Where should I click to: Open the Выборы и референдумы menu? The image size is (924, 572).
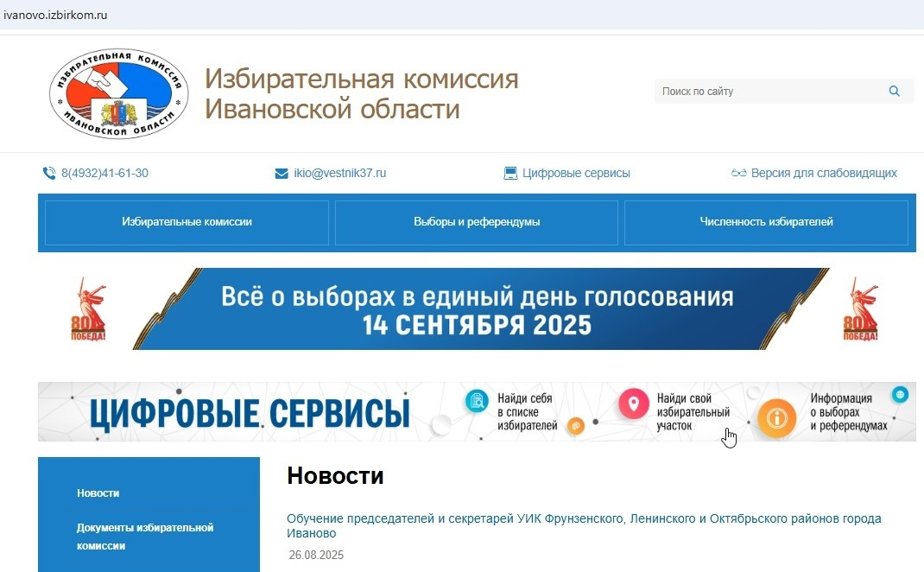(x=477, y=222)
